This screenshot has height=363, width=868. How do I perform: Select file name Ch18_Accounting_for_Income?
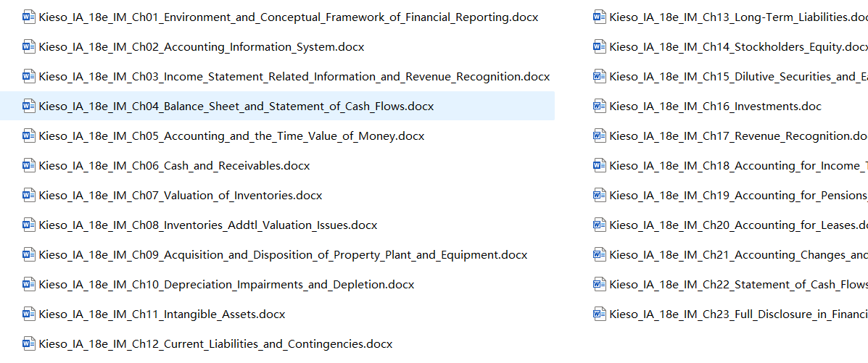[738, 166]
